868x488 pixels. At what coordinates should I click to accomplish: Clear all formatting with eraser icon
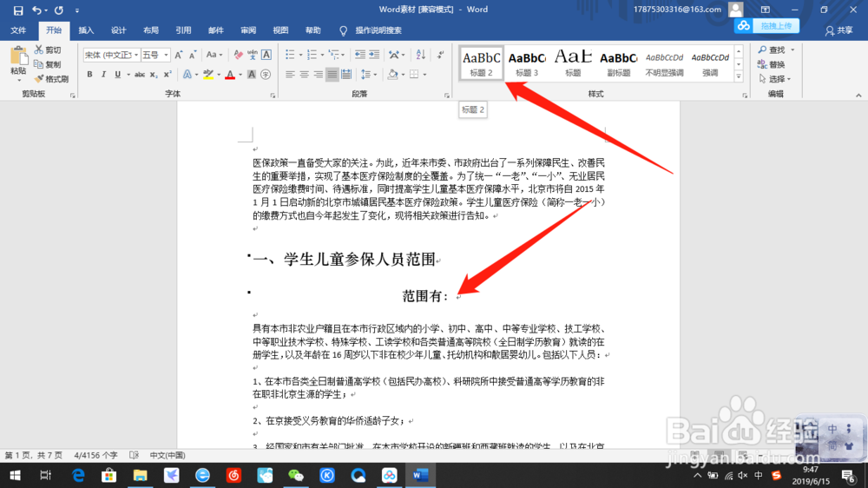pyautogui.click(x=238, y=55)
